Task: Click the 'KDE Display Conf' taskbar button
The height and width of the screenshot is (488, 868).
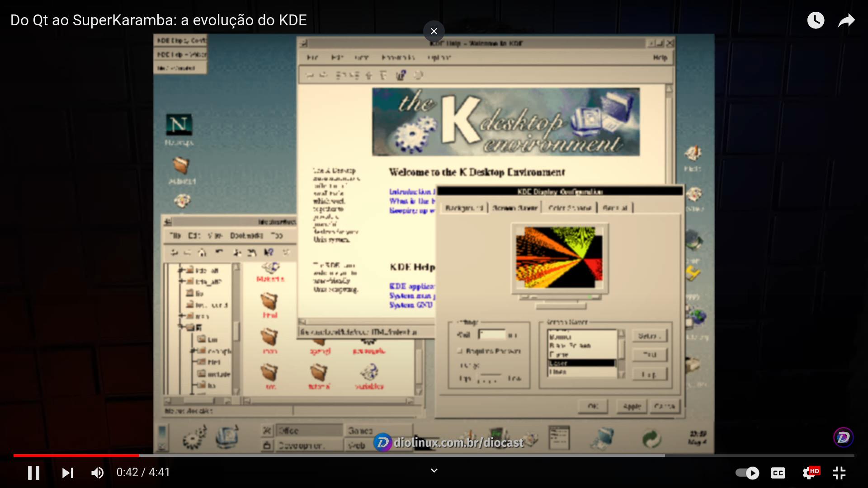Action: pyautogui.click(x=180, y=41)
